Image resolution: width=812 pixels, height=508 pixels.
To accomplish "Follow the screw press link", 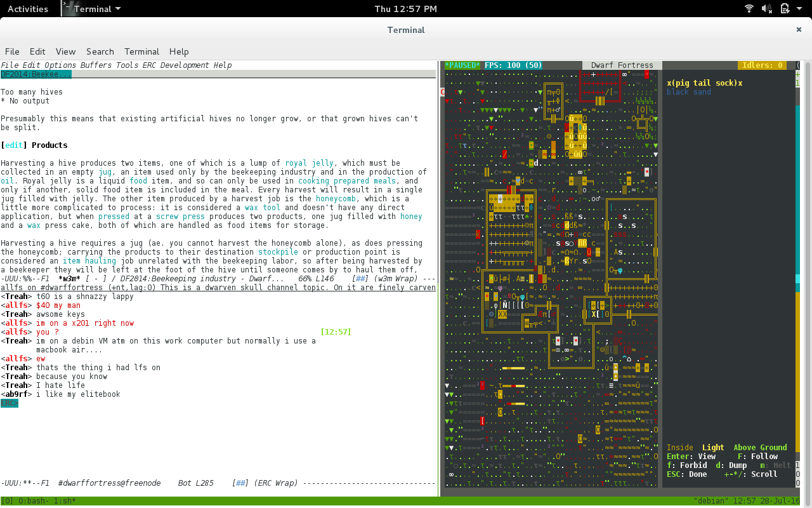I will click(x=180, y=217).
